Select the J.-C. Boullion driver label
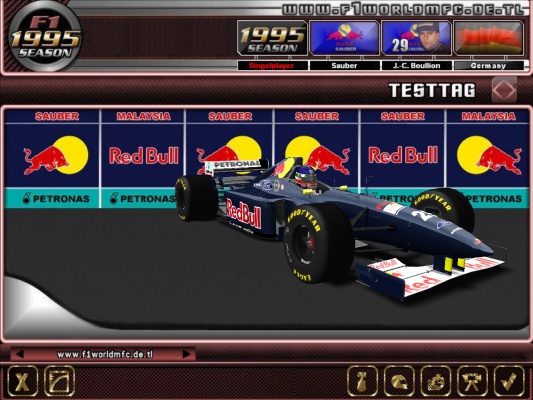533x400 pixels. click(x=416, y=66)
